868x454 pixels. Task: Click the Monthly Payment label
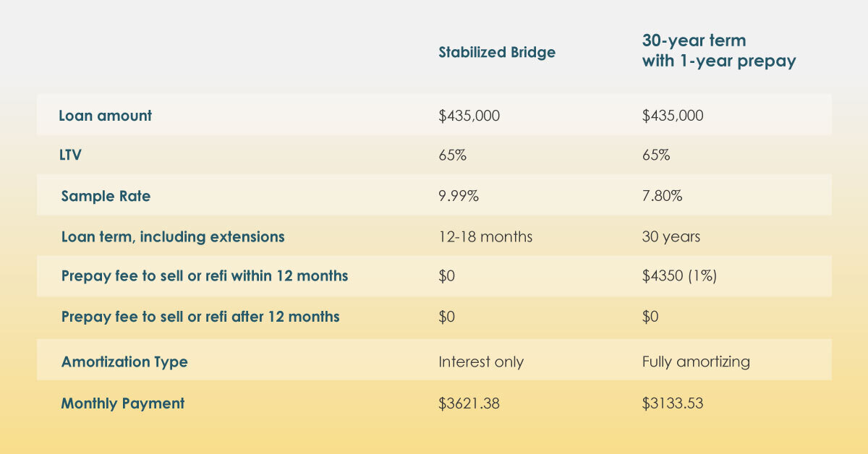pyautogui.click(x=123, y=403)
